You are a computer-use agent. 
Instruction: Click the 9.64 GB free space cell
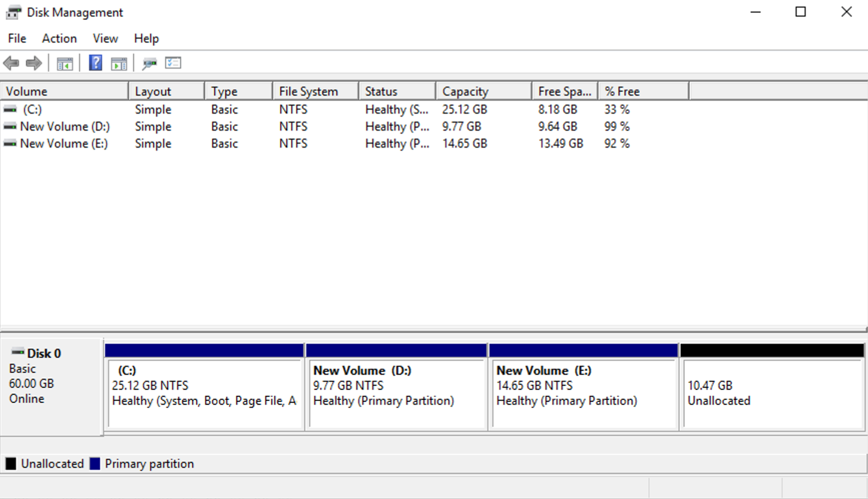[558, 126]
